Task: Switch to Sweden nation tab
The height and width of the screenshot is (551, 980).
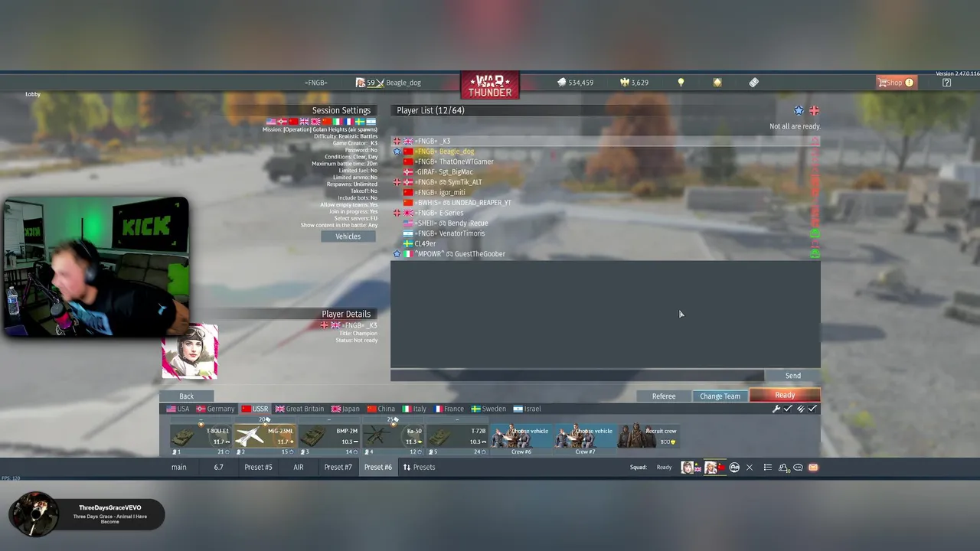Action: 488,409
